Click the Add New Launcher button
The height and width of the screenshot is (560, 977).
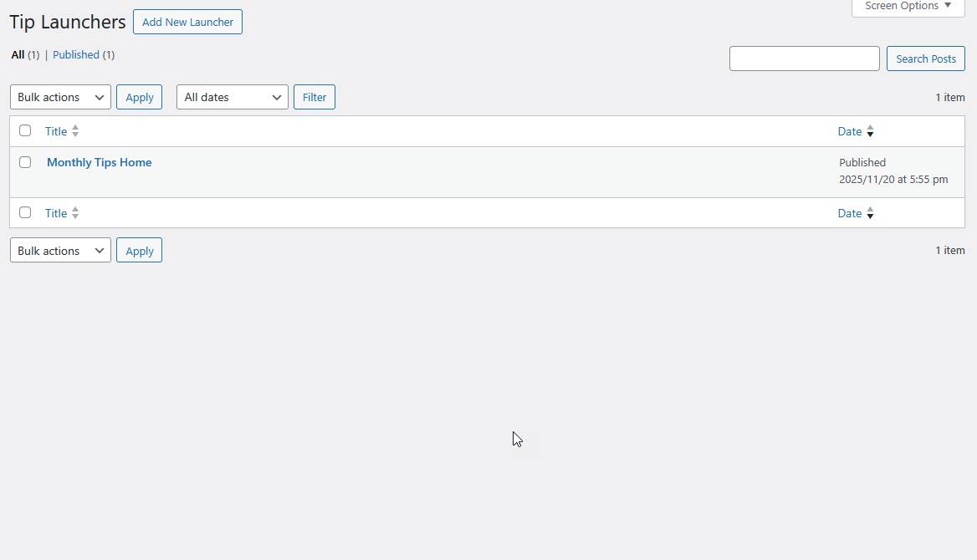point(187,22)
